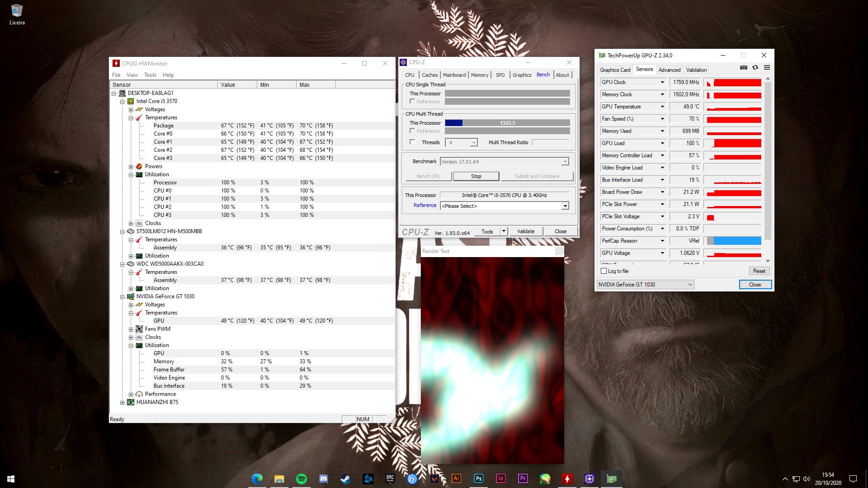The height and width of the screenshot is (488, 868).
Task: Switch to GPU-Z from the taskbar
Action: (x=611, y=479)
